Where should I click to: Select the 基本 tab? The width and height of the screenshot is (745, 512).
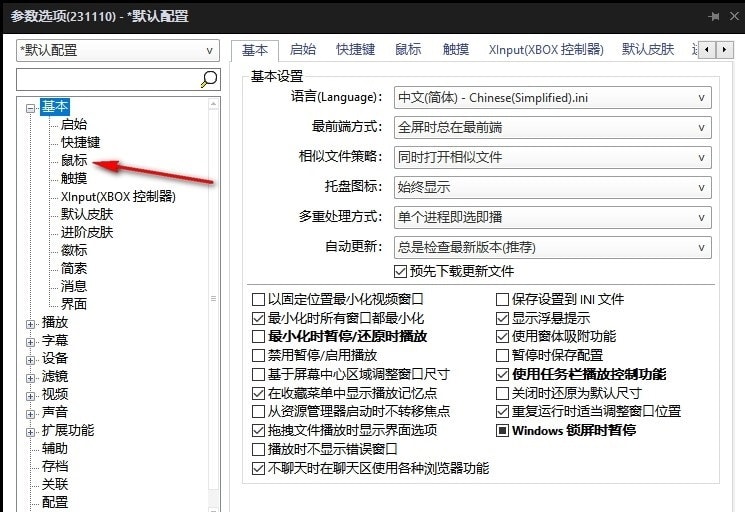[255, 50]
